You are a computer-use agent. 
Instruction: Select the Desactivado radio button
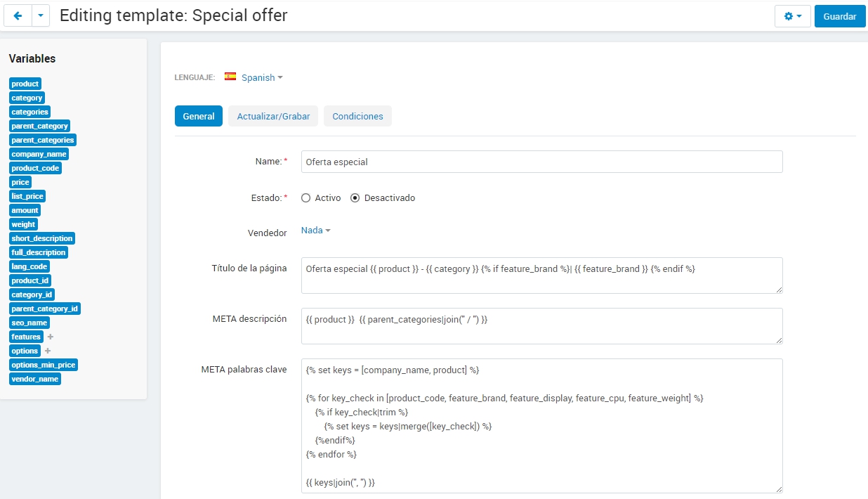(x=355, y=198)
